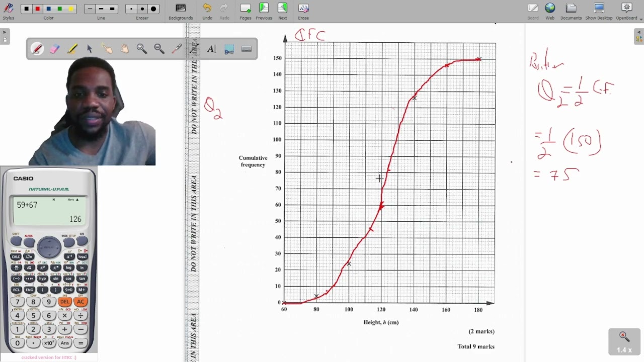Select the yellow highlighter tool

point(72,49)
